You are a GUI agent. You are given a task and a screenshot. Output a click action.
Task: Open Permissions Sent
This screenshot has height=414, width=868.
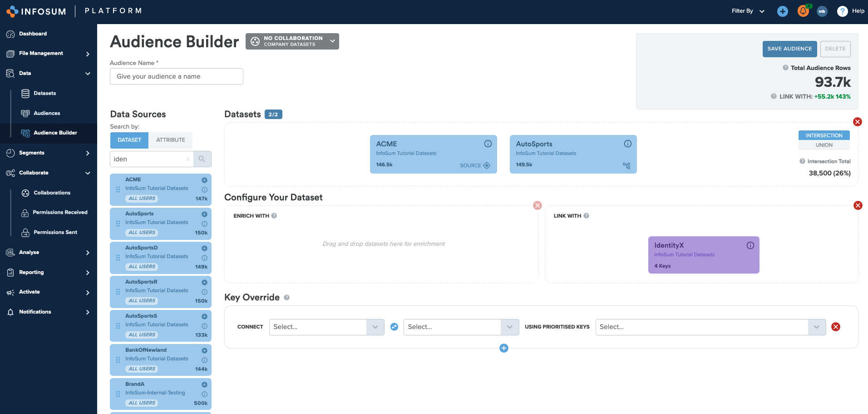55,232
